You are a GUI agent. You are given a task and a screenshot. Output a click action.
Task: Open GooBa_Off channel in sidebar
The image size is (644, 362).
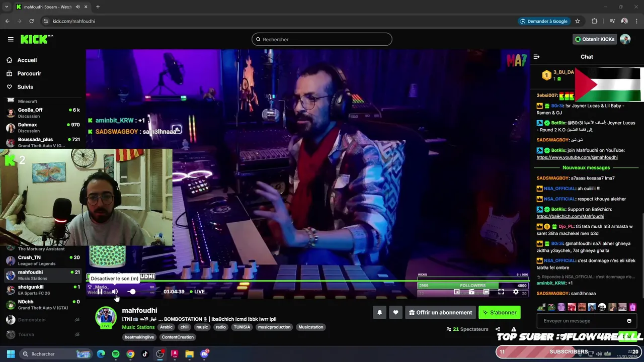tap(43, 113)
